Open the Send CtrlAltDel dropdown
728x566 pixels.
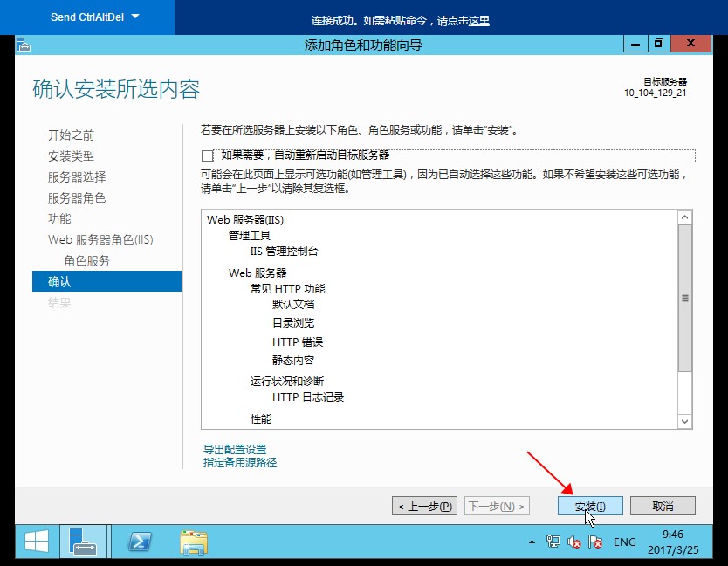click(95, 17)
